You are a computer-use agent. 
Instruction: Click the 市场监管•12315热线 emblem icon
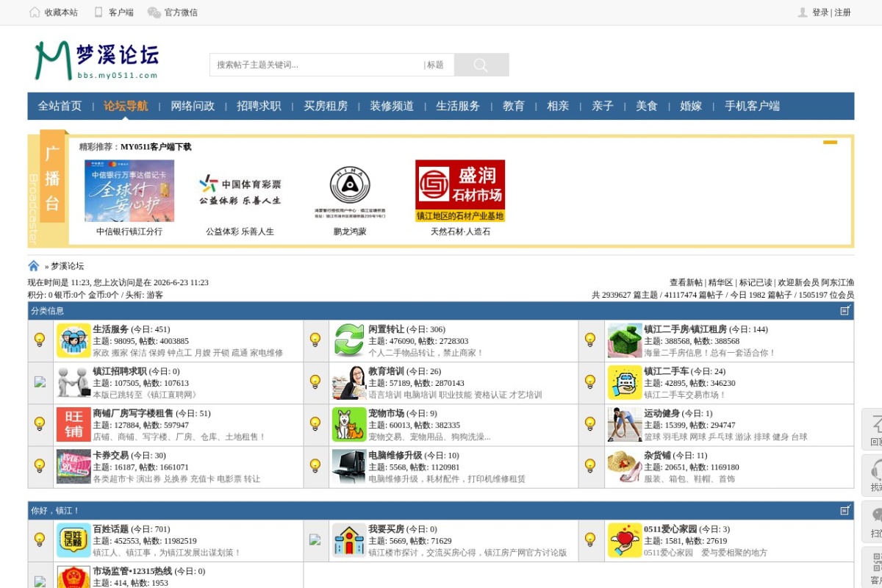73,577
